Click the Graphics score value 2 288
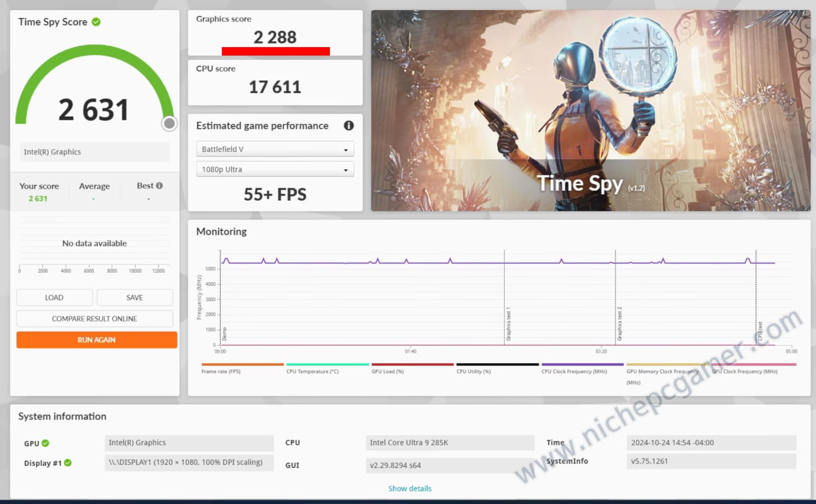Screen dimensions: 816x504 click(275, 37)
